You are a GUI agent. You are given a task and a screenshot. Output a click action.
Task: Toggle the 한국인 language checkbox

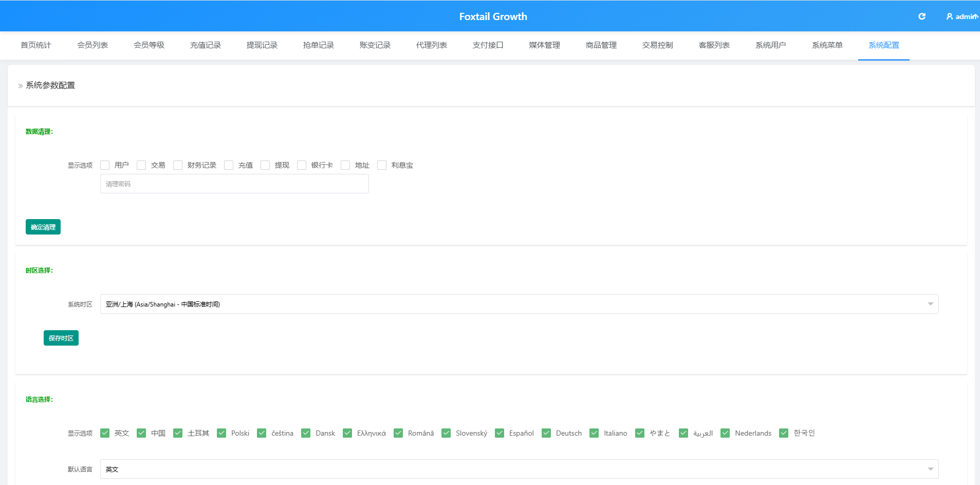click(784, 433)
